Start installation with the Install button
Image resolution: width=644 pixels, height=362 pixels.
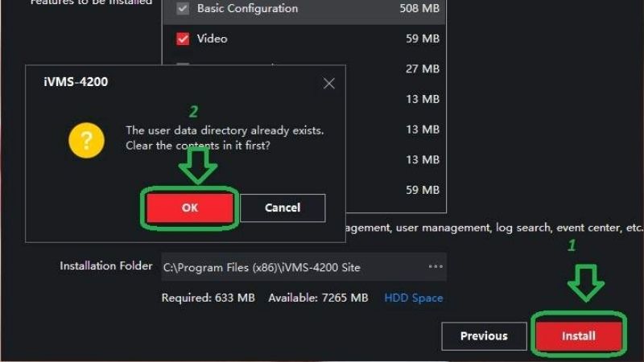579,335
